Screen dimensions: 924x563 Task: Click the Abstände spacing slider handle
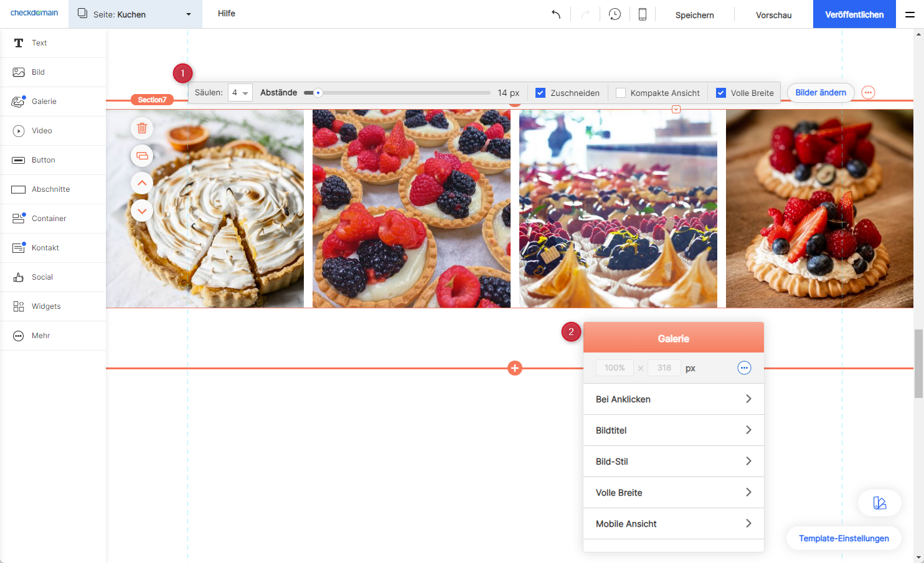[318, 93]
